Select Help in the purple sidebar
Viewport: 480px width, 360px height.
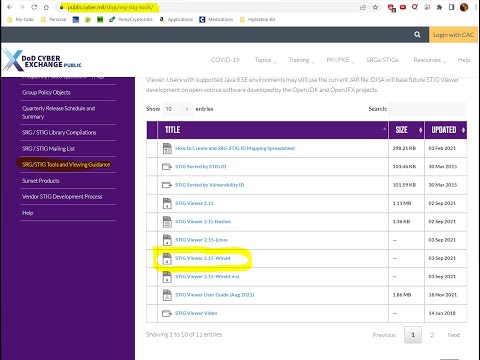[x=28, y=213]
